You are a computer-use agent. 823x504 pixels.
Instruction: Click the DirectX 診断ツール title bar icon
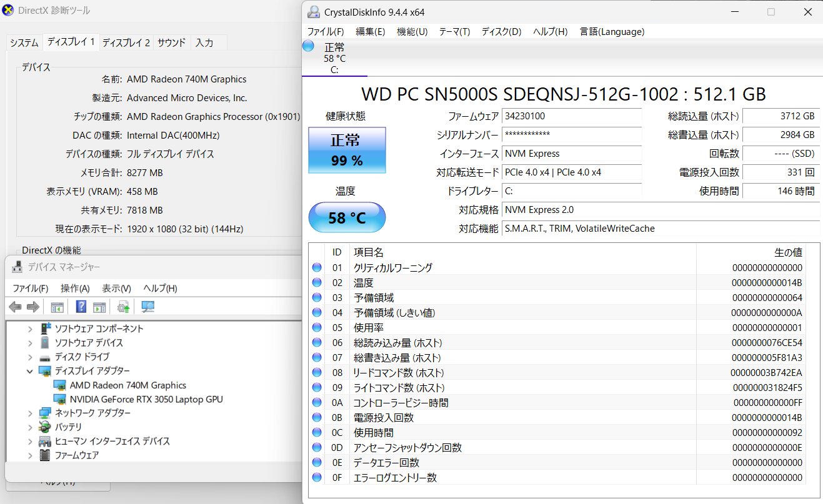click(8, 10)
